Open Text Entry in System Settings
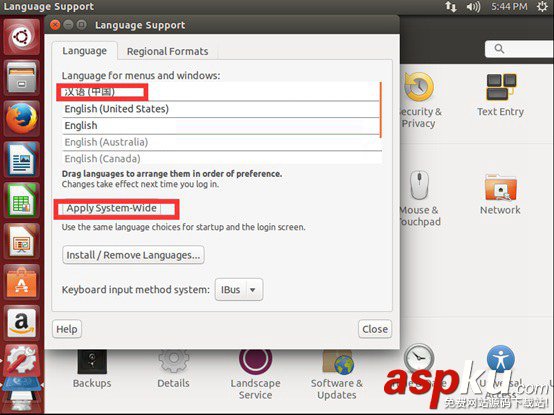This screenshot has height=415, width=554. pos(501,95)
